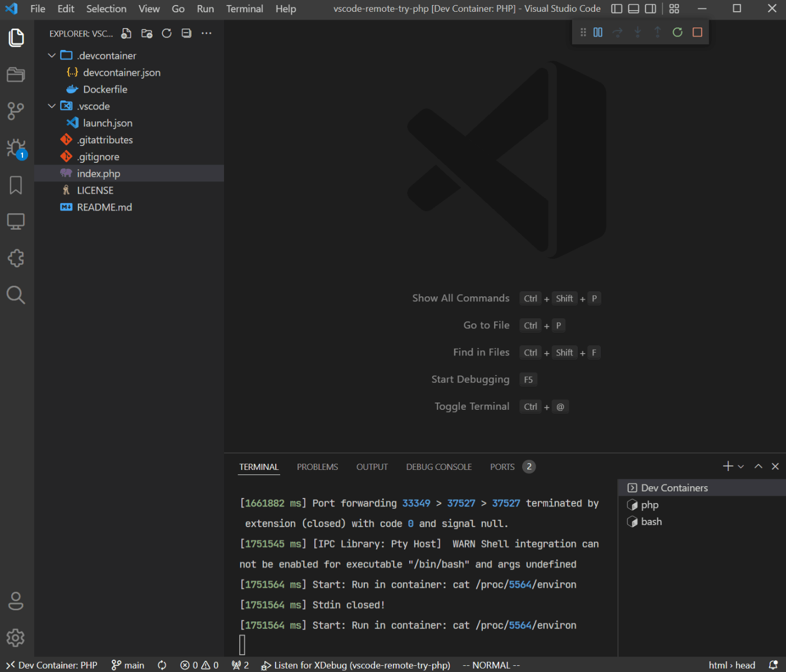Step into in the debug toolbar

point(638,33)
